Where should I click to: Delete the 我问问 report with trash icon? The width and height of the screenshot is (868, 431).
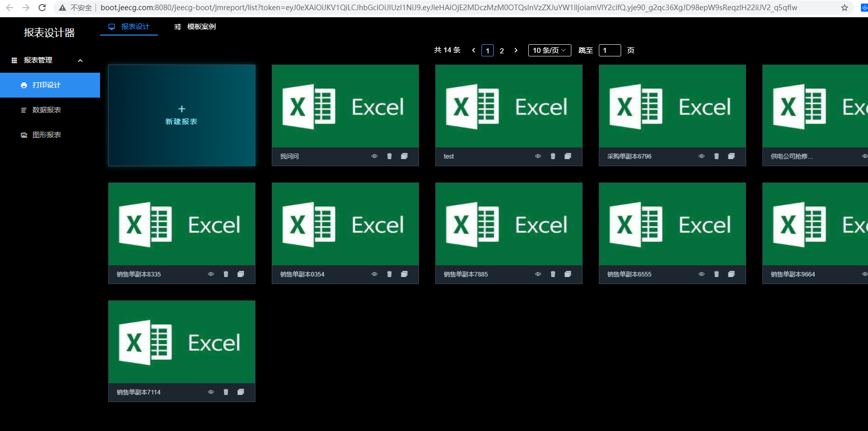(390, 156)
